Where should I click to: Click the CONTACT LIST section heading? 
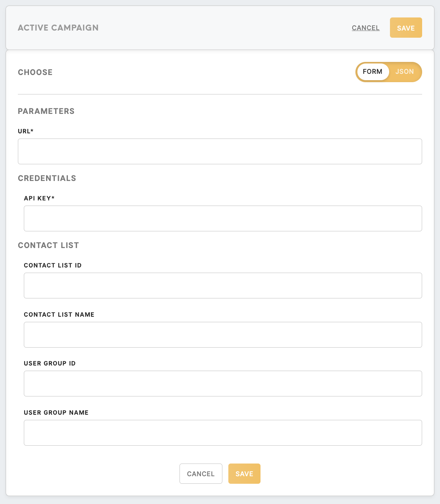tap(48, 245)
